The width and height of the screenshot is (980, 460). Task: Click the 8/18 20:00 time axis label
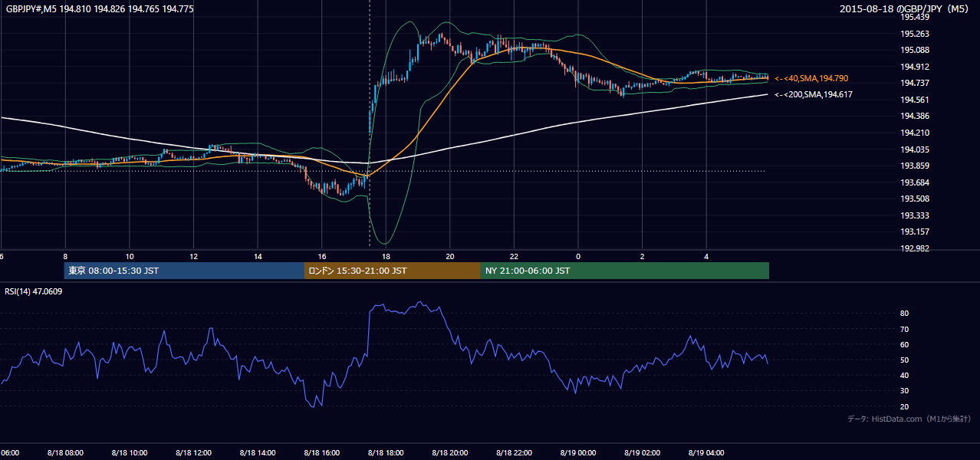coord(449,452)
